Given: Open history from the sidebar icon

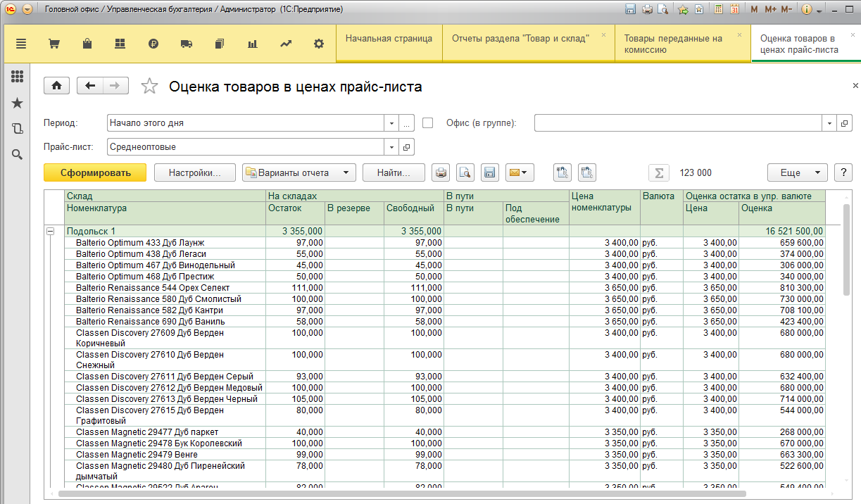Looking at the screenshot, I should pyautogui.click(x=18, y=128).
